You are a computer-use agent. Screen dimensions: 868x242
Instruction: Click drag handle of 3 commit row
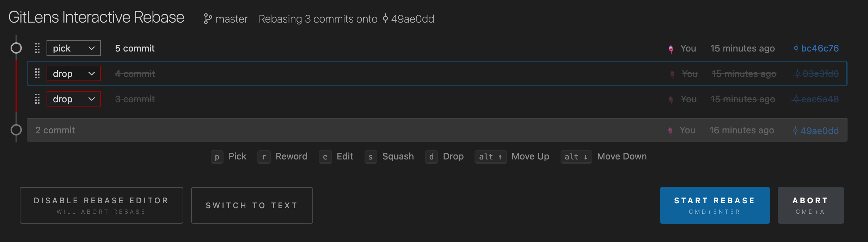point(37,99)
